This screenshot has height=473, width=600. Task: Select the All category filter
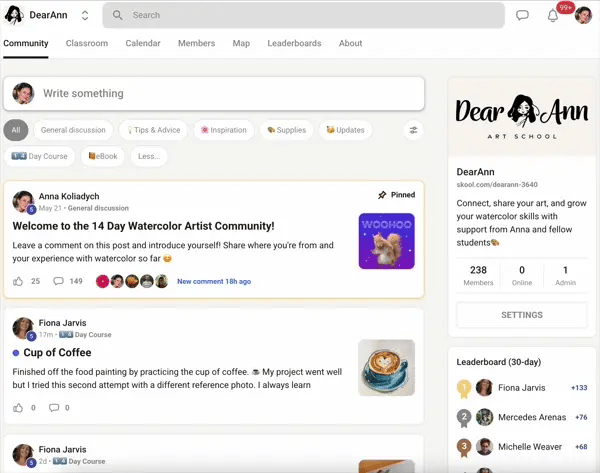[x=15, y=130]
